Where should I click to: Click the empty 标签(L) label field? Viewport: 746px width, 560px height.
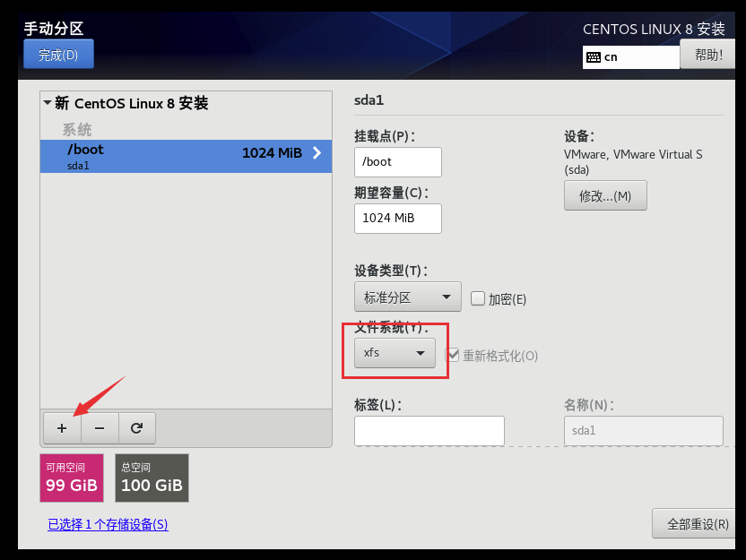429,431
